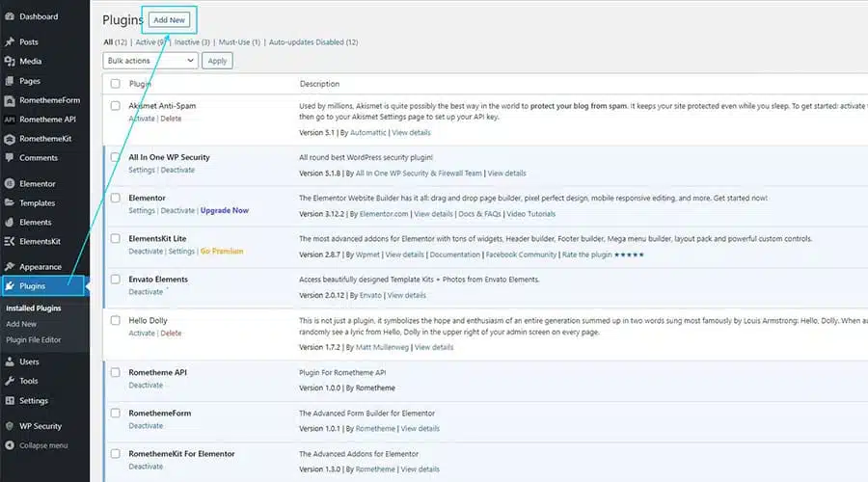Check the RomethemeKit For Elementor checkbox
This screenshot has height=482, width=868.
pyautogui.click(x=115, y=454)
